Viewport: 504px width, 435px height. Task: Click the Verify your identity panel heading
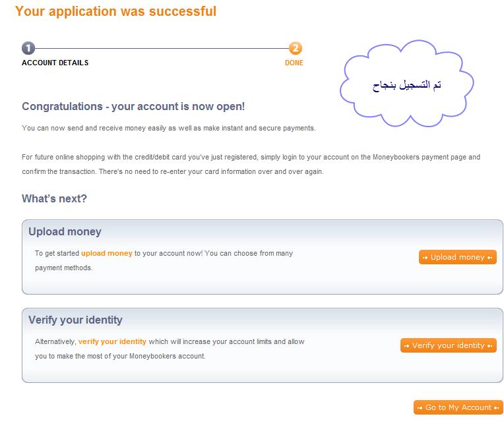(x=75, y=320)
